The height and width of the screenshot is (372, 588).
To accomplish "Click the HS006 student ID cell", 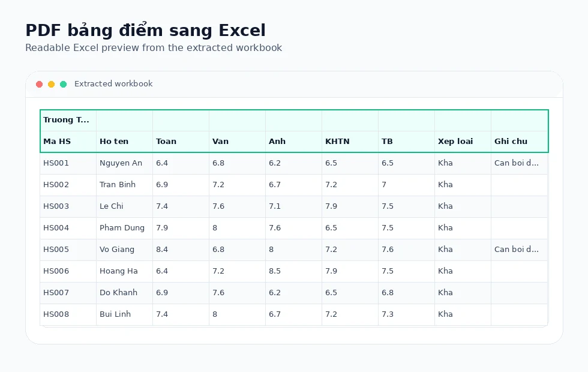I will tap(68, 271).
